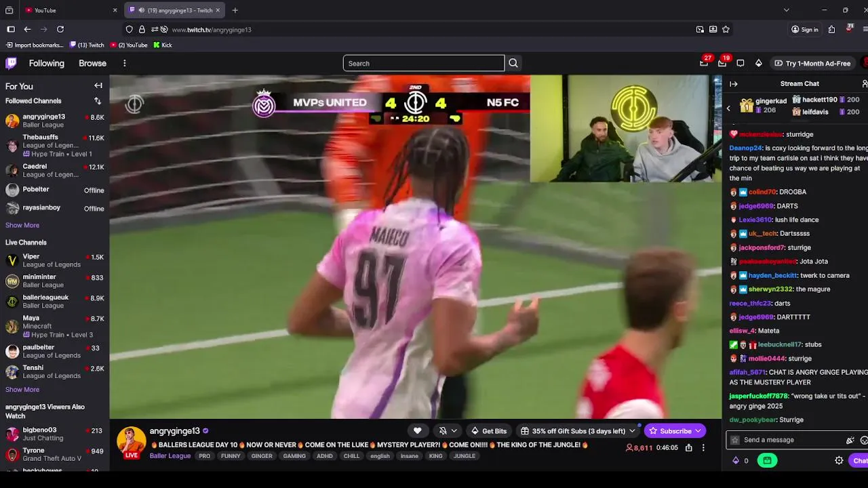868x488 pixels.
Task: Click the heart follow button
Action: point(418,431)
